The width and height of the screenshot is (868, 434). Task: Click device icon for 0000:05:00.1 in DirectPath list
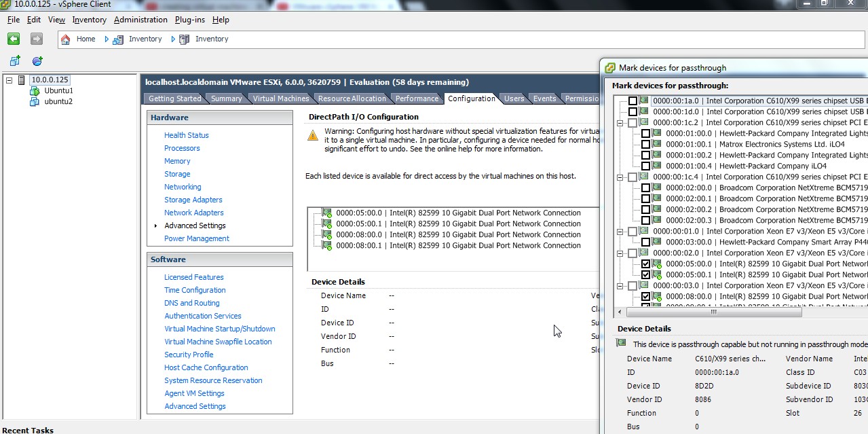[x=327, y=223]
